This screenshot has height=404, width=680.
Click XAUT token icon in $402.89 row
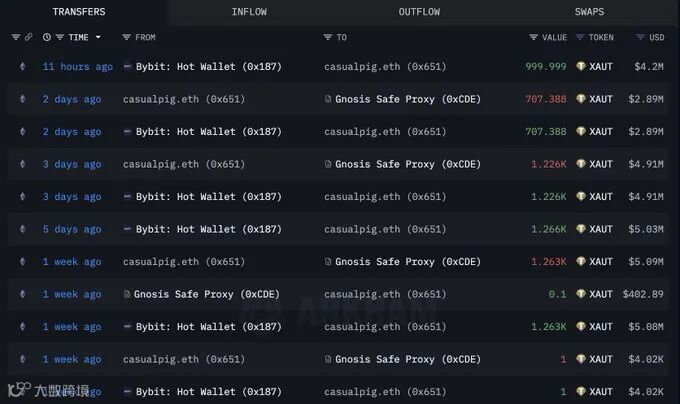pos(581,294)
